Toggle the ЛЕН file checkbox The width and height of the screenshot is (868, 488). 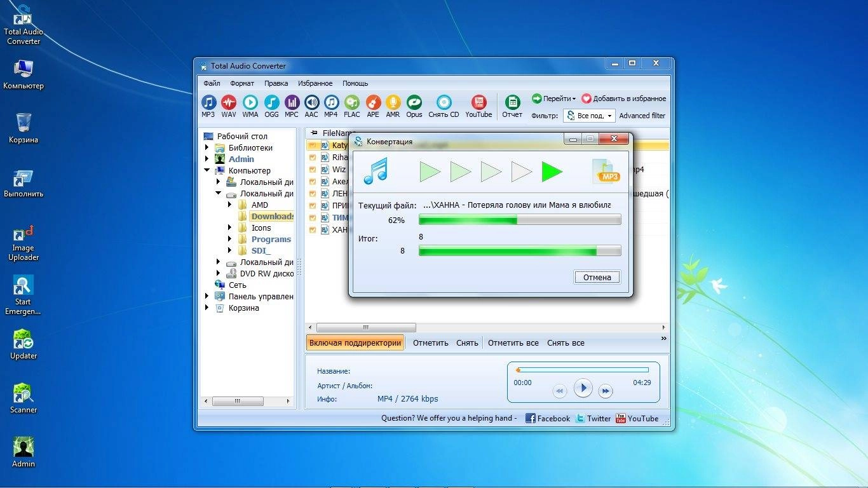tap(313, 194)
